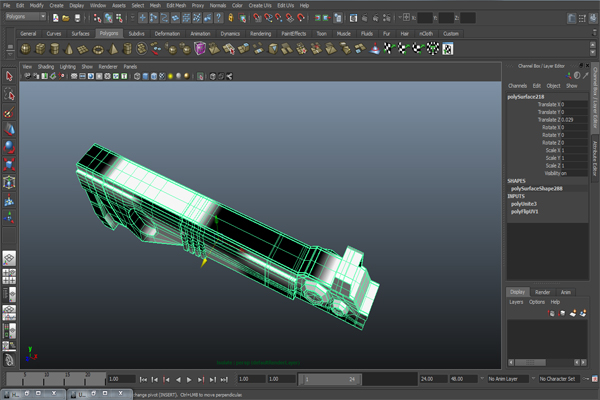Pick the Lasso select tool
Viewport: 600px width, 400px height.
9,94
